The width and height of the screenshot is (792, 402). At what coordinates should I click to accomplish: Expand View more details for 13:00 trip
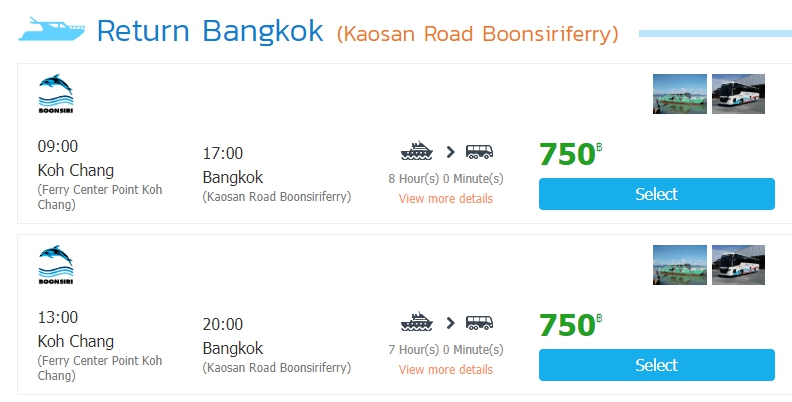[445, 370]
